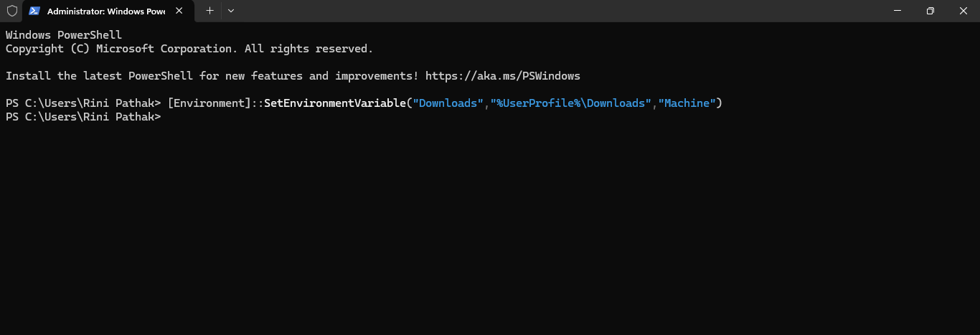The image size is (980, 335).
Task: Click the Microsoft Corporation copyright line
Action: (189, 49)
